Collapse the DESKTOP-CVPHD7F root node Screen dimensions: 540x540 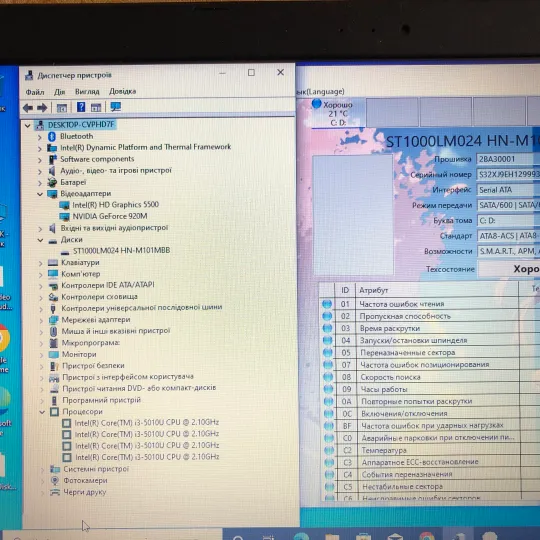[28, 126]
